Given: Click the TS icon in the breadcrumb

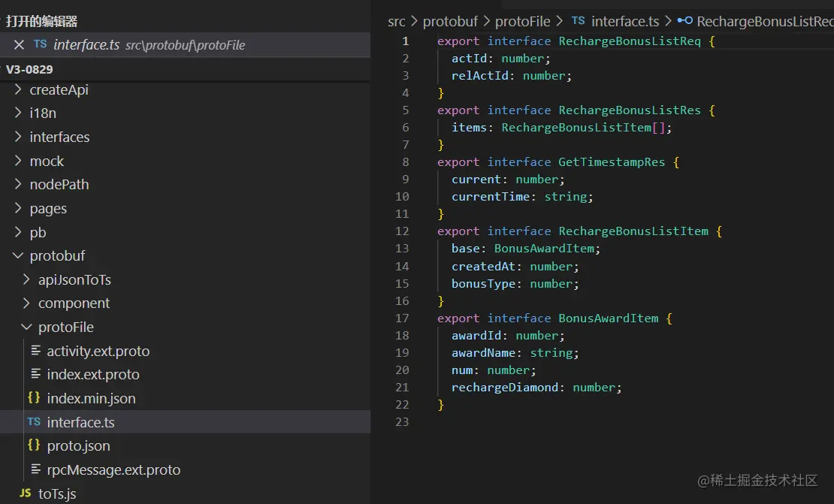Looking at the screenshot, I should click(578, 21).
